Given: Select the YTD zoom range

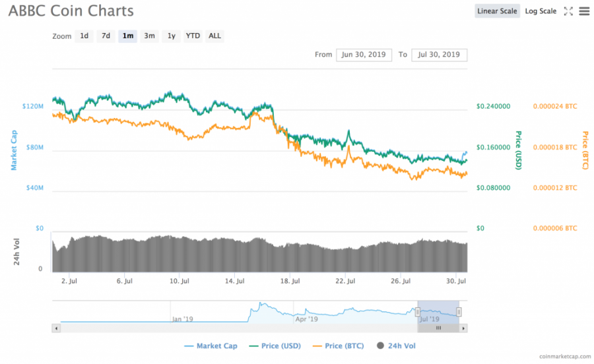Looking at the screenshot, I should point(193,36).
